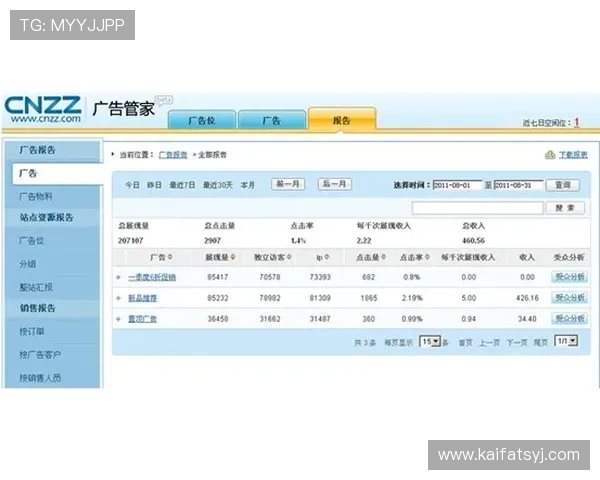Open the 新品推荐 ad link
Viewport: 600px width, 480px height.
[x=142, y=298]
